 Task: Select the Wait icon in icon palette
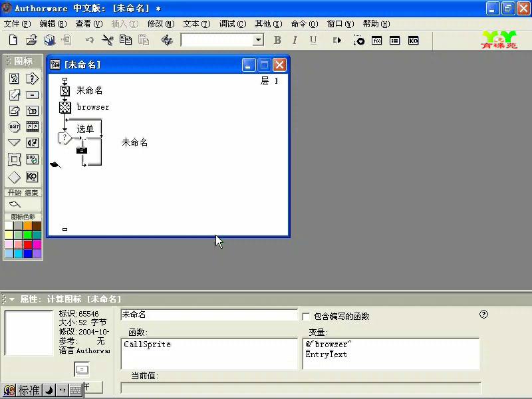[14, 126]
